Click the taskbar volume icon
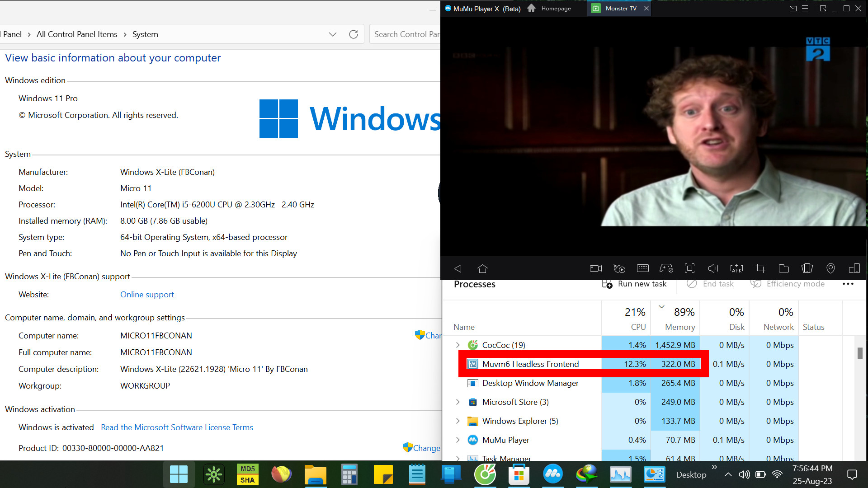 click(744, 474)
